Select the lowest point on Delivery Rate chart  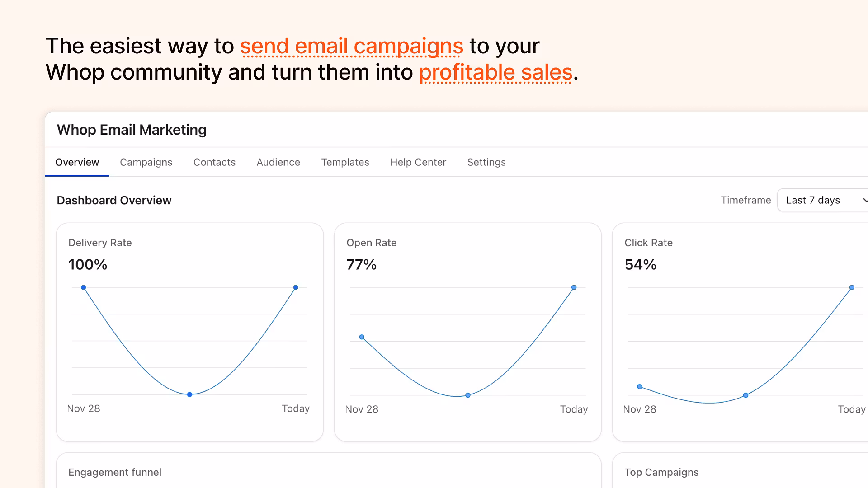tap(190, 394)
